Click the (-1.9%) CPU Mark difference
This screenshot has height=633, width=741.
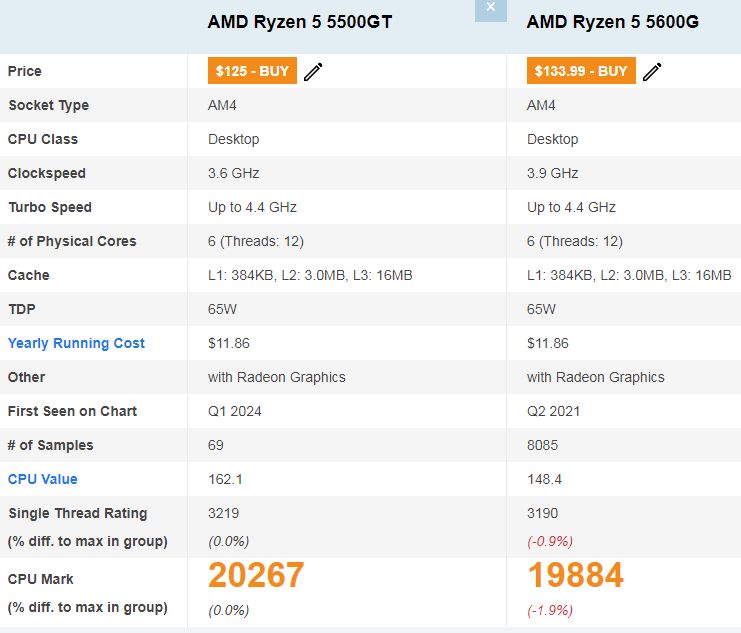tap(550, 610)
